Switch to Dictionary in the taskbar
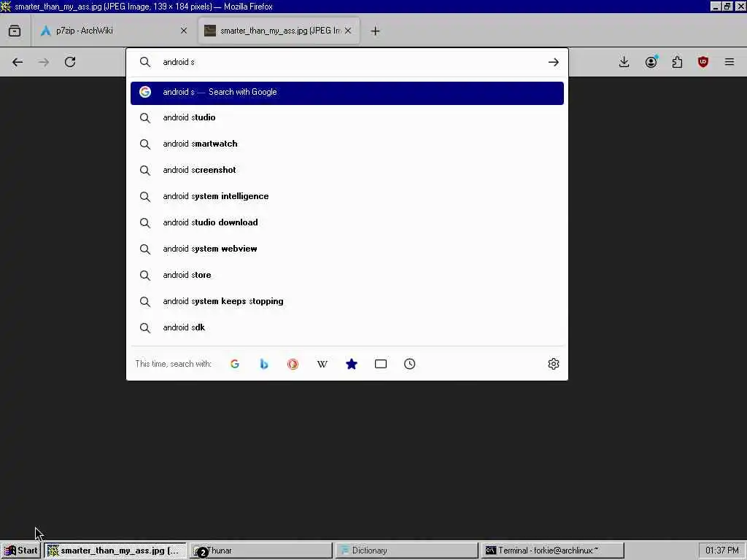Viewport: 747px width, 560px height. [x=406, y=551]
